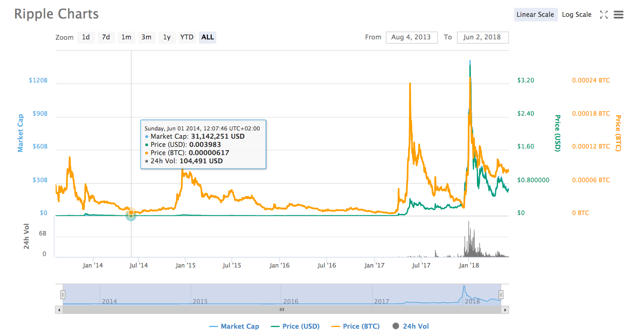Grab the right navigator range handle
Image resolution: width=644 pixels, height=334 pixels.
coord(501,295)
